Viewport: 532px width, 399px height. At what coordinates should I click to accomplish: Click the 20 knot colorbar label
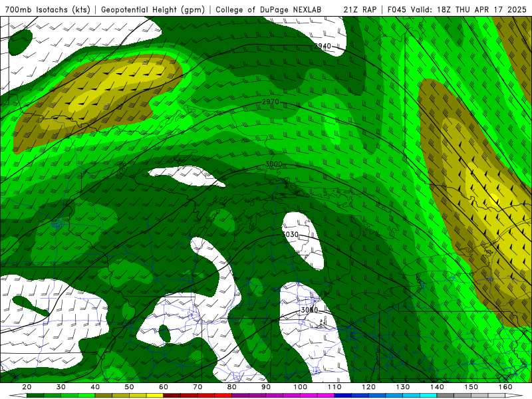tap(27, 387)
